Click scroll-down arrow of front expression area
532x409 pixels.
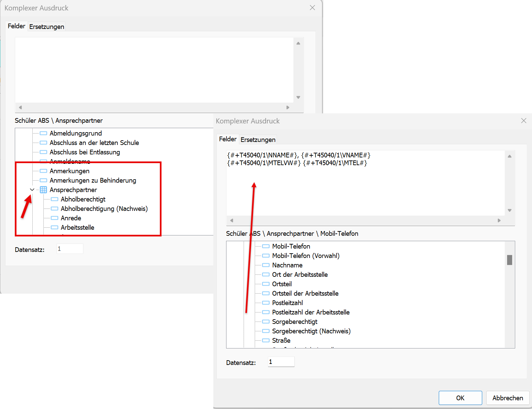point(509,210)
